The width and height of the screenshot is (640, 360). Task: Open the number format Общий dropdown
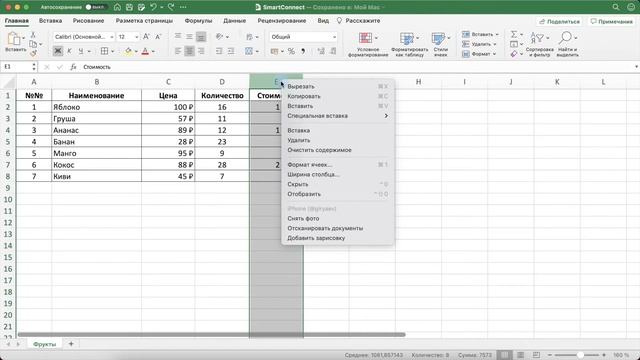coord(334,37)
